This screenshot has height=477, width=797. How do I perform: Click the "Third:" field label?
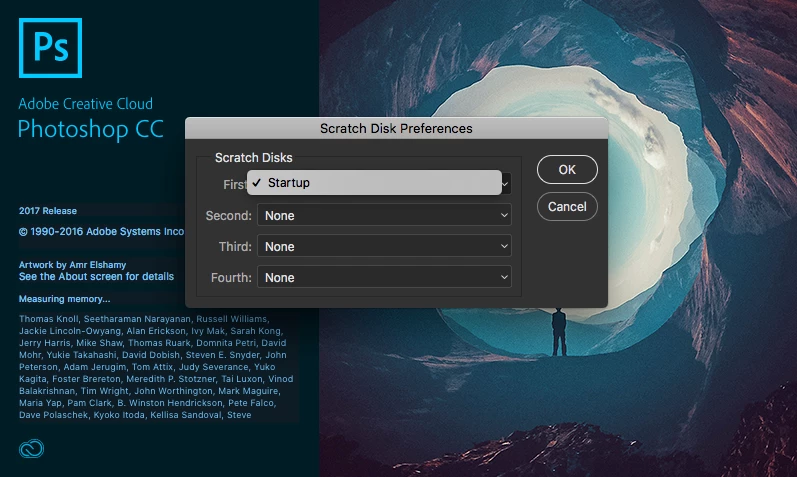pyautogui.click(x=235, y=247)
